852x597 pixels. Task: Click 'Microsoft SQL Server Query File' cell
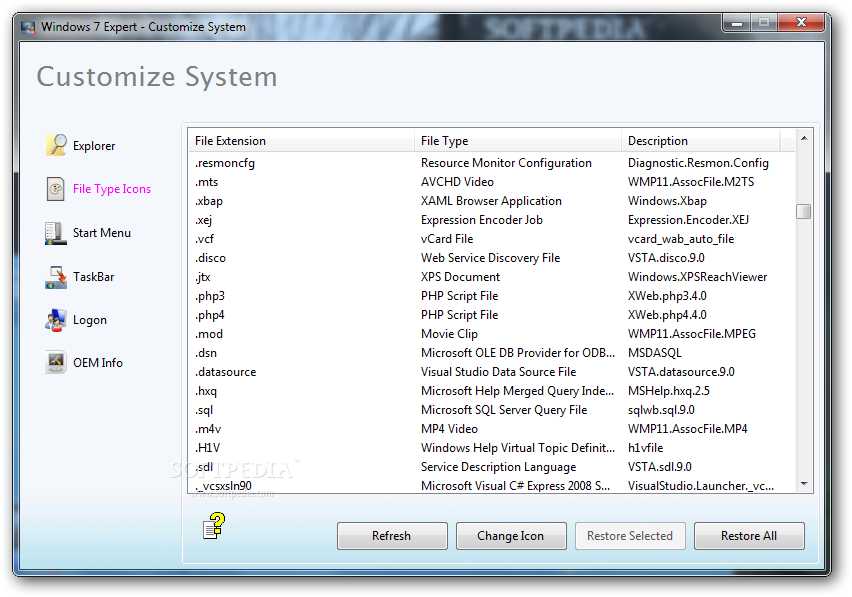click(504, 410)
